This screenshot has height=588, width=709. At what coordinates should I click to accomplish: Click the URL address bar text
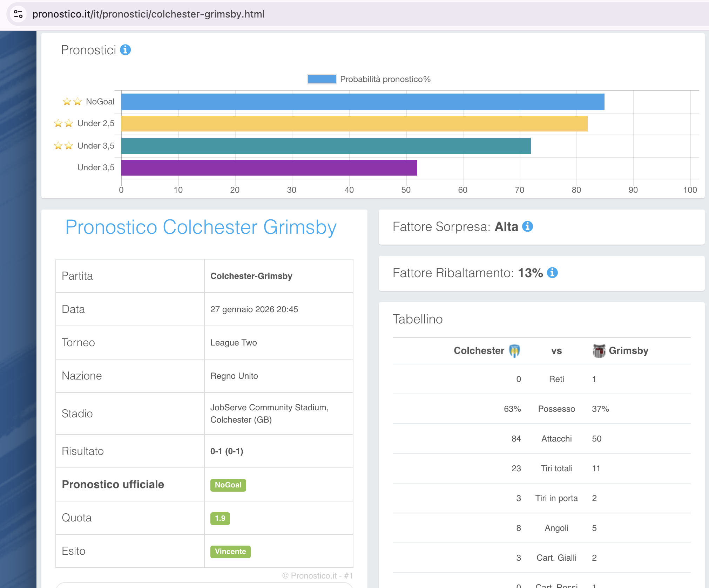148,14
